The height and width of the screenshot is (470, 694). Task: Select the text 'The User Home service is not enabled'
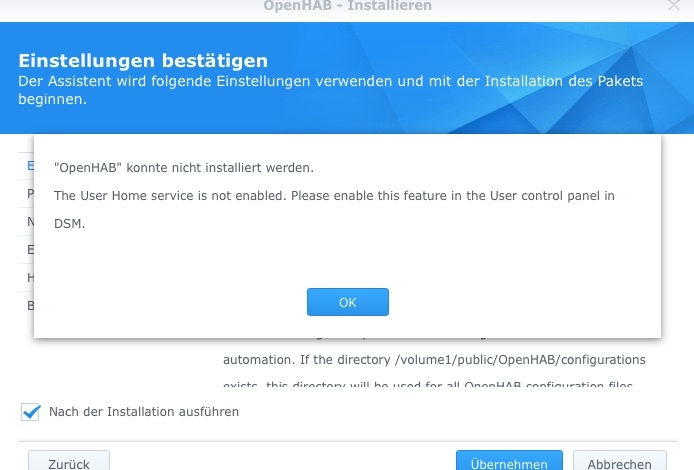[169, 196]
